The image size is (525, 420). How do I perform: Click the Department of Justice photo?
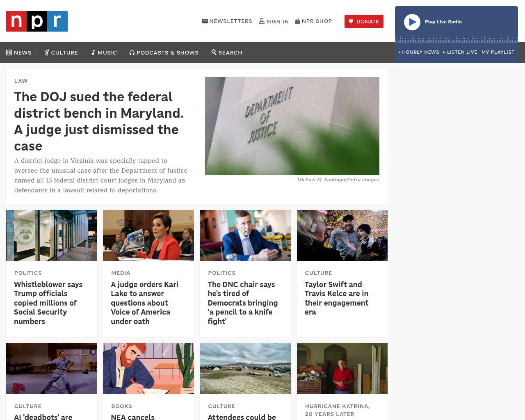(292, 126)
